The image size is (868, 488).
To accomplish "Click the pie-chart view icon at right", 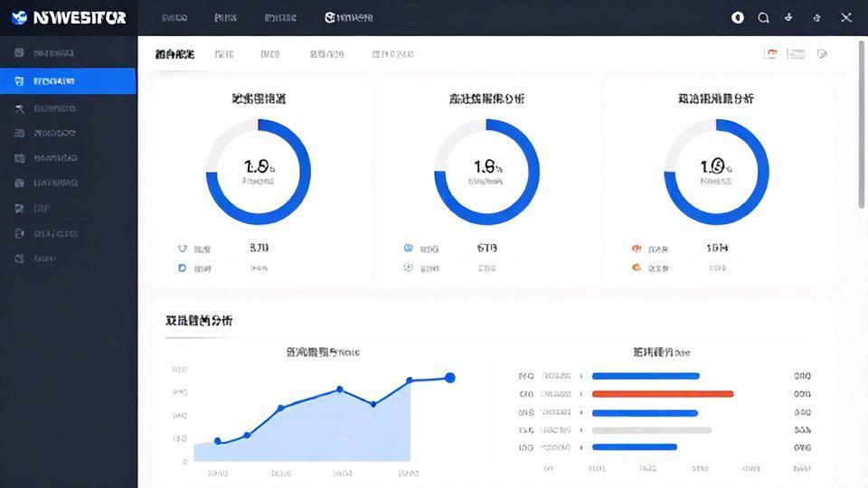I will [x=822, y=53].
